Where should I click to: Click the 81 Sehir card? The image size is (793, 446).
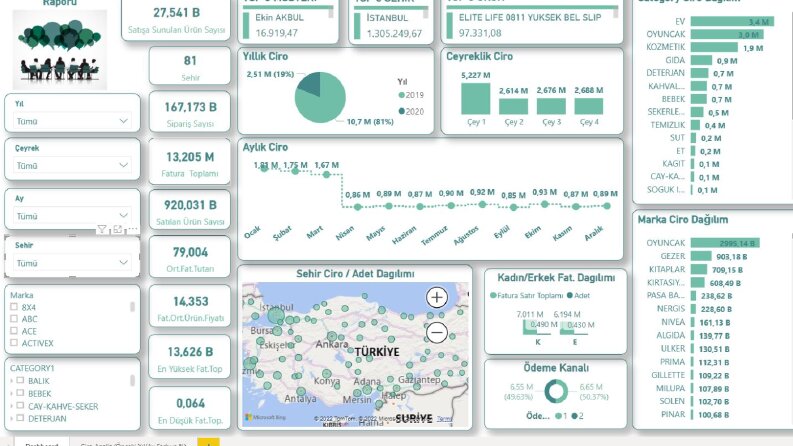tap(190, 66)
